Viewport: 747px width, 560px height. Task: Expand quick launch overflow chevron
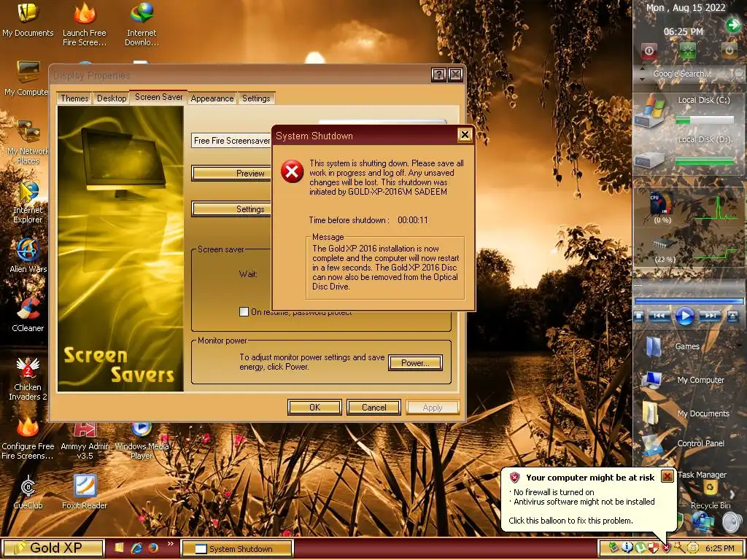(x=170, y=544)
